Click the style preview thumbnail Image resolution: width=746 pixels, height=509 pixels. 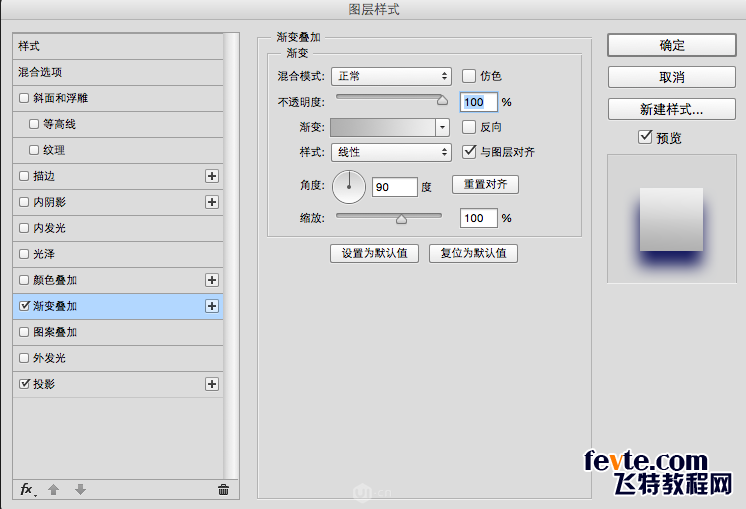coord(672,219)
